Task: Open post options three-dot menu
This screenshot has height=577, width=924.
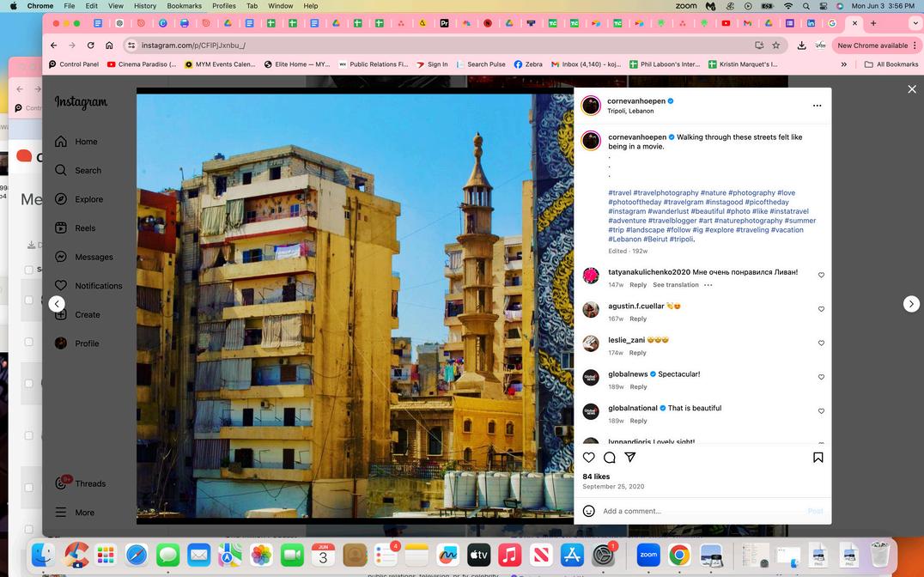Action: coord(817,106)
